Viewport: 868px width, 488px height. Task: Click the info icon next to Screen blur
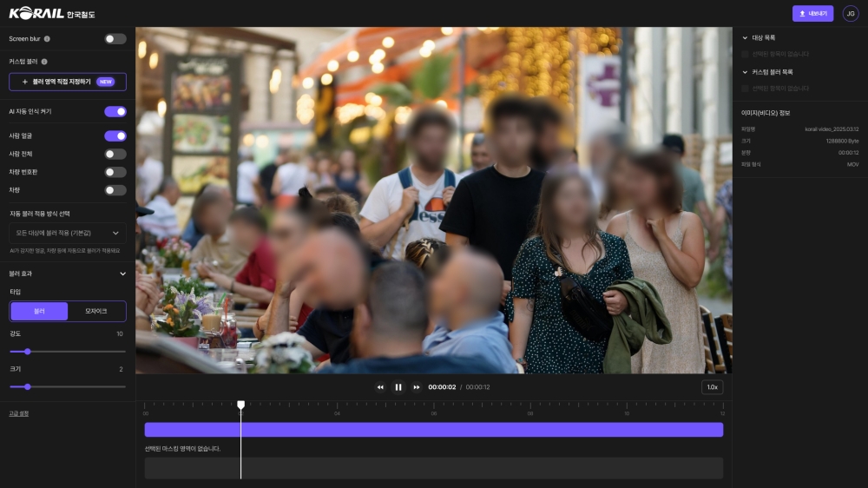[47, 39]
